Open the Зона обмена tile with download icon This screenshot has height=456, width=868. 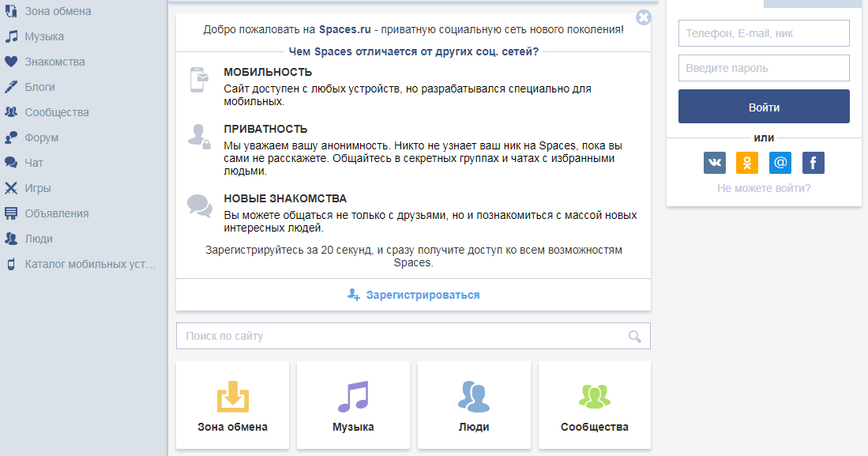point(232,405)
